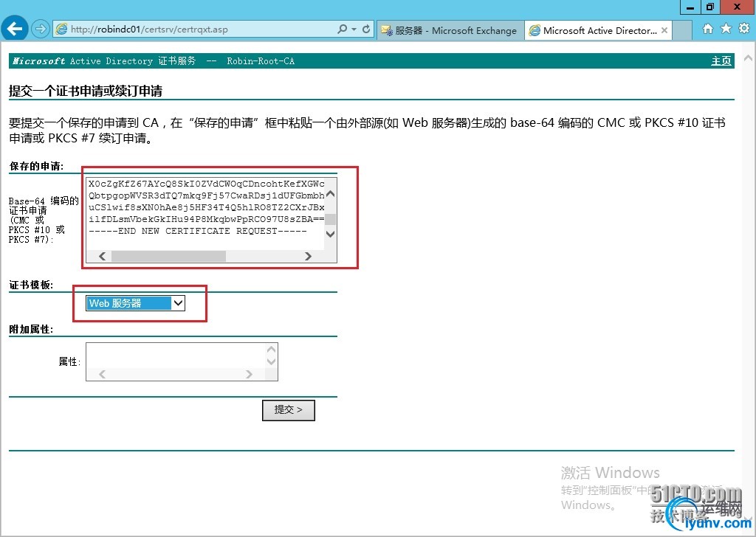Open the 主页 home link
Viewport: 756px width, 537px height.
[721, 60]
